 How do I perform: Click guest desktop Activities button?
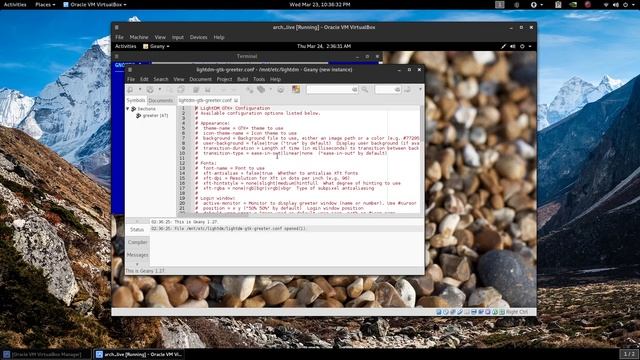point(126,46)
